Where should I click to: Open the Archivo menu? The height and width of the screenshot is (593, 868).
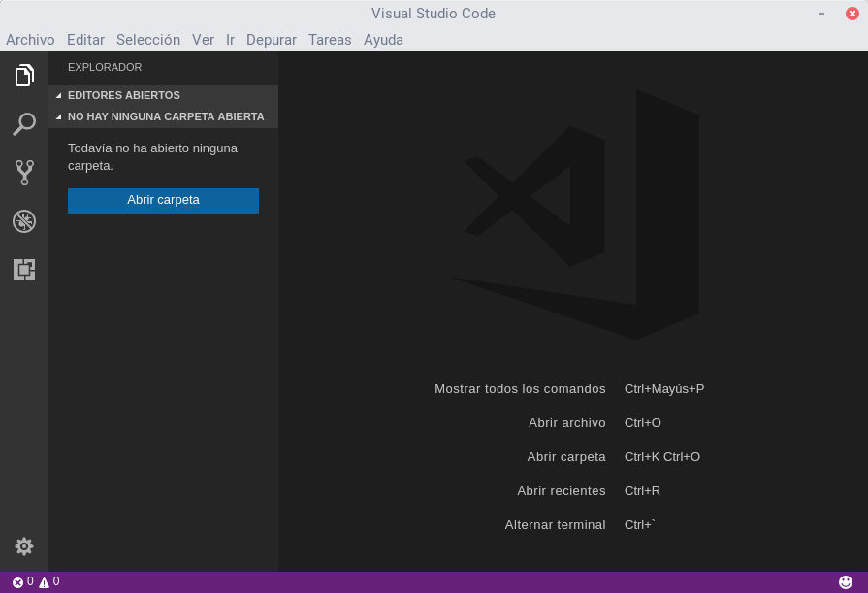[x=30, y=40]
